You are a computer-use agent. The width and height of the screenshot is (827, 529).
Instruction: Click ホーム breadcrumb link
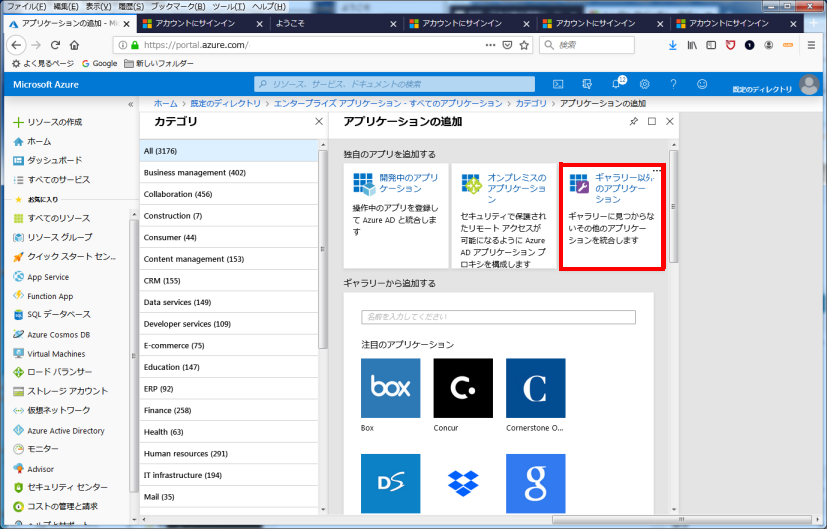pyautogui.click(x=166, y=103)
